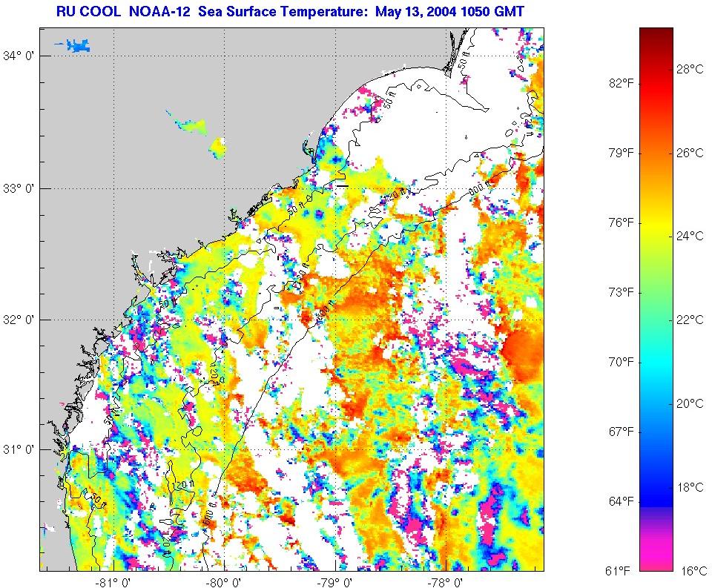Click the '61°F' colorbar label
The image size is (712, 588).
(618, 571)
